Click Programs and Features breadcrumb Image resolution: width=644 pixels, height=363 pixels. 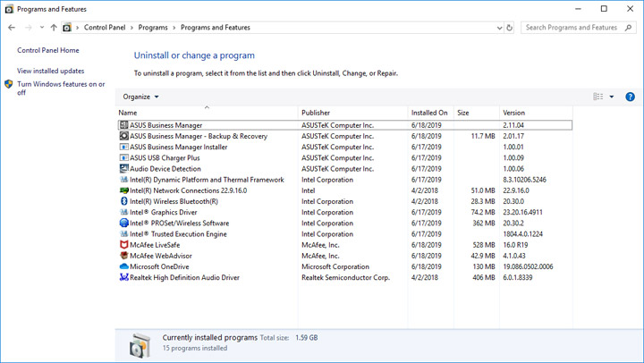pos(216,28)
